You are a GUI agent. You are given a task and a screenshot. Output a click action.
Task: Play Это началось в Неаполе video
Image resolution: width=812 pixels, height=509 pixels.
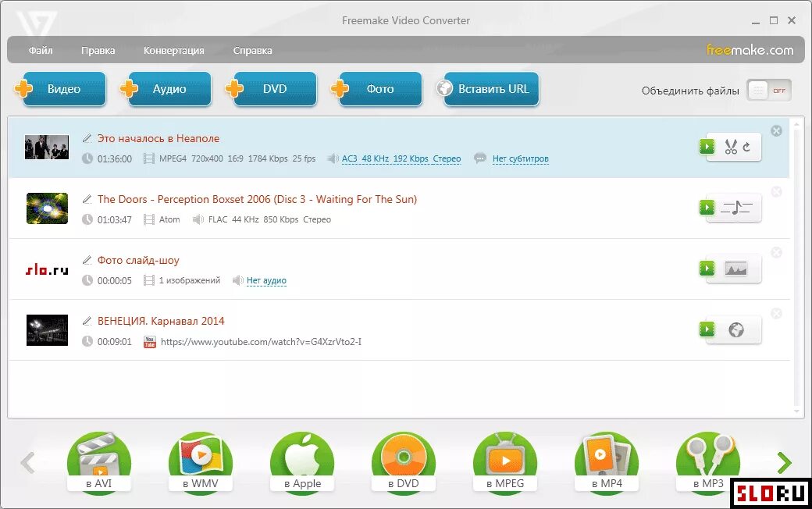coord(707,147)
